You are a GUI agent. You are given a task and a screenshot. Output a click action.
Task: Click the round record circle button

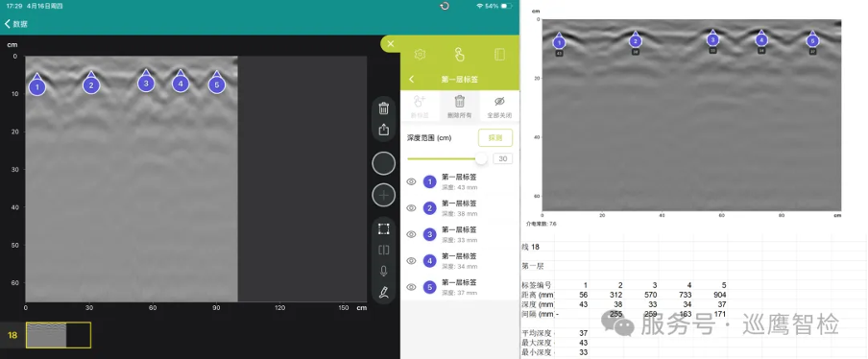pyautogui.click(x=384, y=164)
